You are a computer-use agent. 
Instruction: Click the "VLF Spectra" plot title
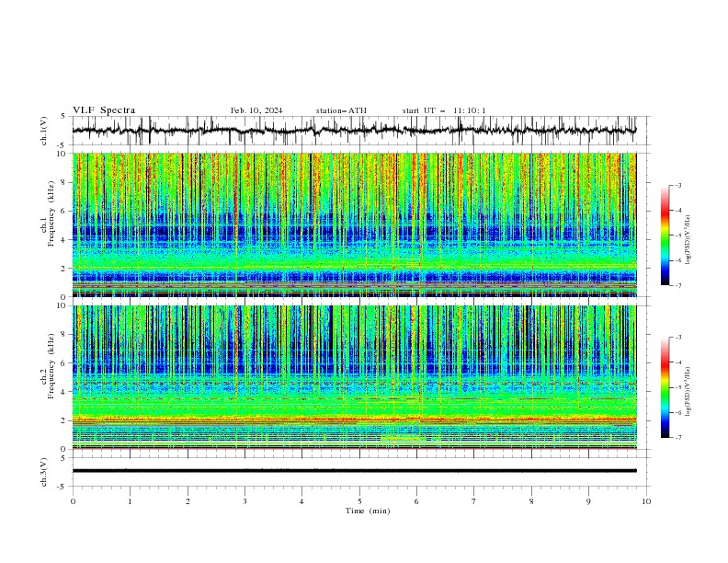pos(104,110)
